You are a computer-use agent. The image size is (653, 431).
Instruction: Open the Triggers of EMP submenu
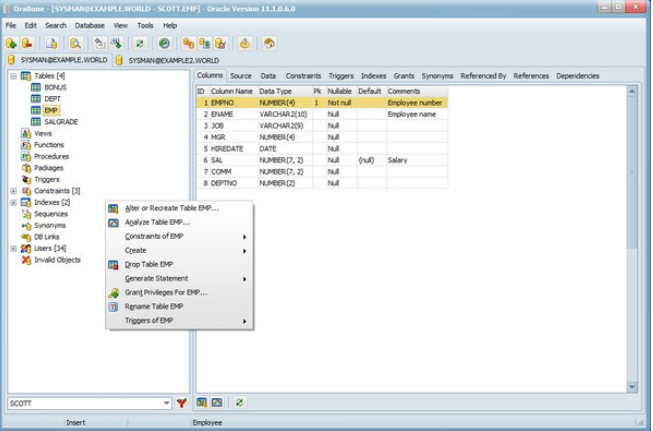tap(179, 320)
